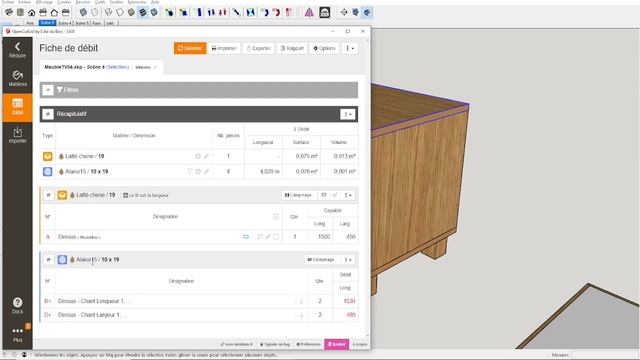The image size is (640, 360).
Task: Click the orange Générer button
Action: (x=190, y=48)
